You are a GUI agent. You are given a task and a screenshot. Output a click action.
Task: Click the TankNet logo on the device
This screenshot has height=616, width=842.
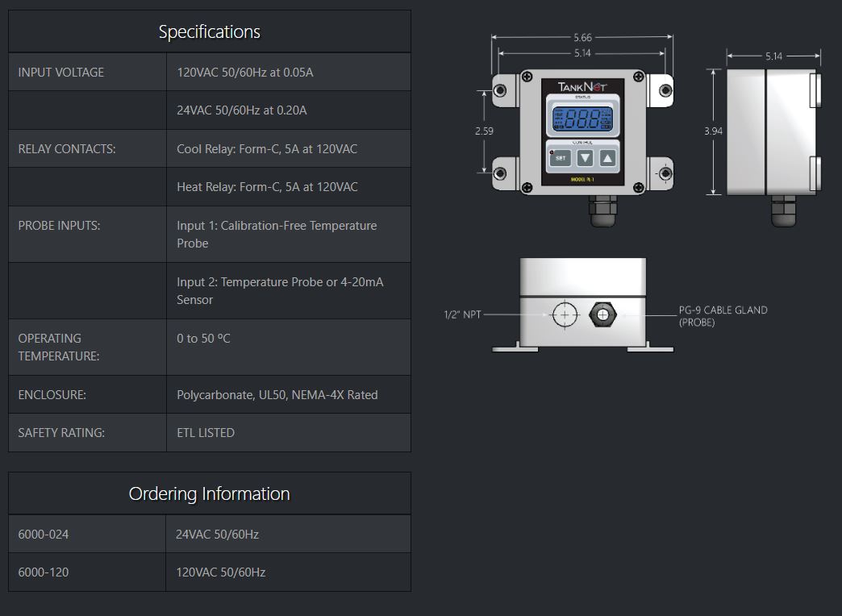581,85
